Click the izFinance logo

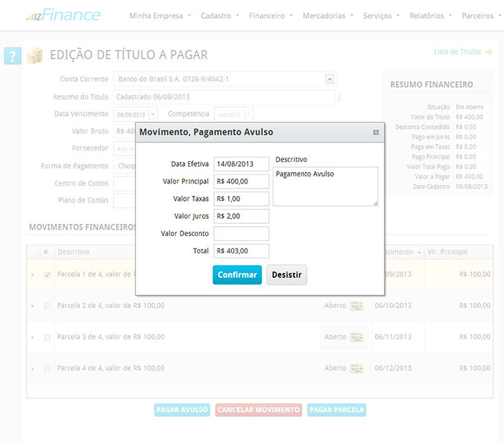point(63,15)
